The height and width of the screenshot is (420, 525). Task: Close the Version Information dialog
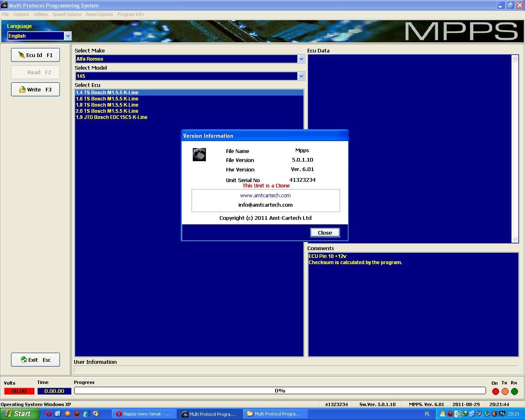pos(325,233)
